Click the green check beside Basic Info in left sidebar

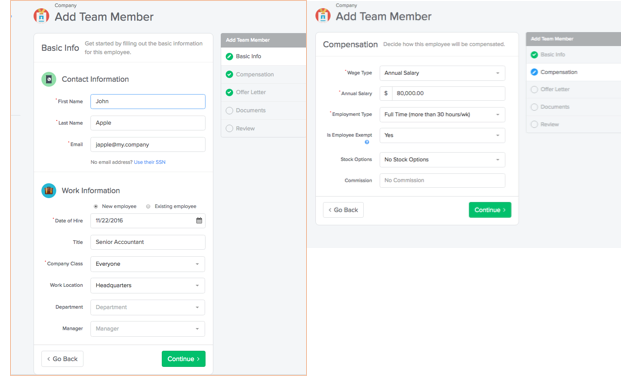pos(229,57)
